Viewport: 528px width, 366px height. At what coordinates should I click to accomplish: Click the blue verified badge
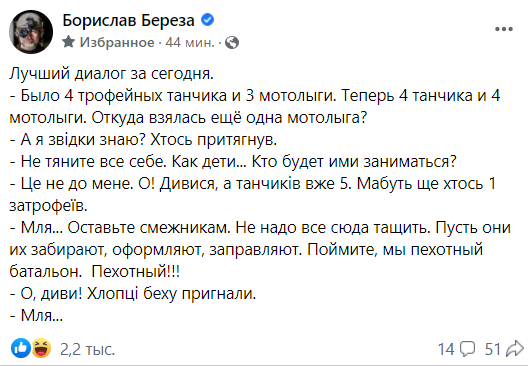coord(207,20)
